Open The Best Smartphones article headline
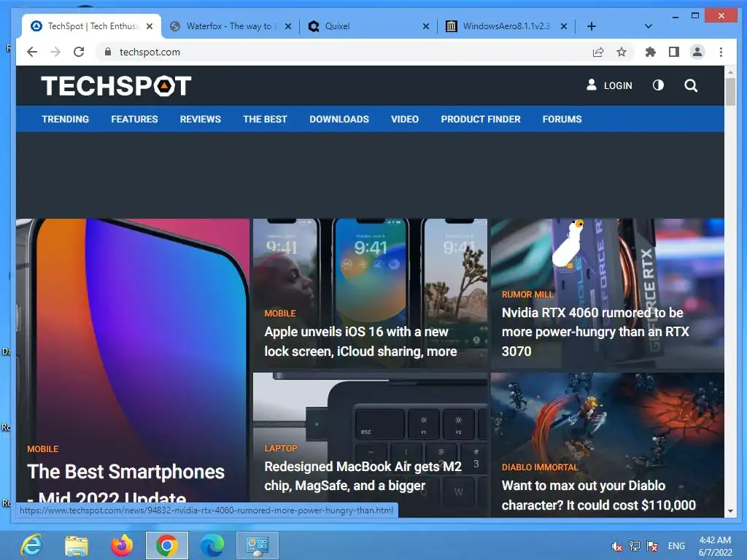 [125, 485]
